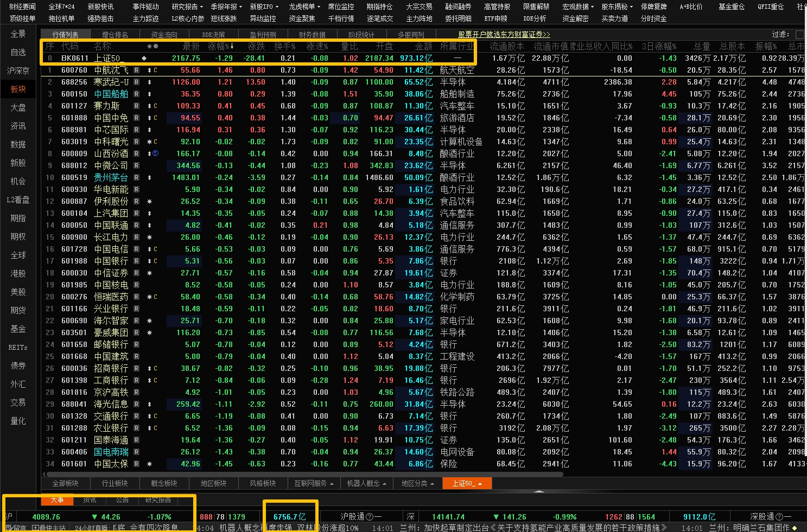807x532 pixels.
Task: Click the help icon beside 沪股通
Action: coord(370,517)
